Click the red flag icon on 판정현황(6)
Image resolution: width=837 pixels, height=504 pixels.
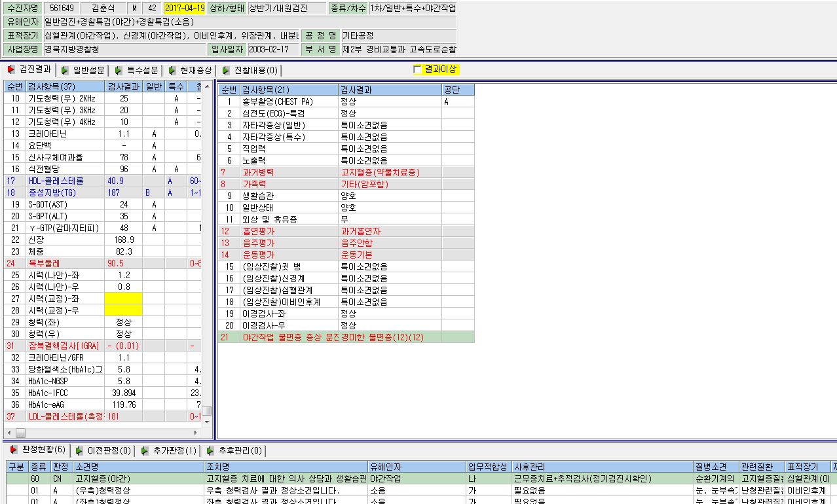14,450
